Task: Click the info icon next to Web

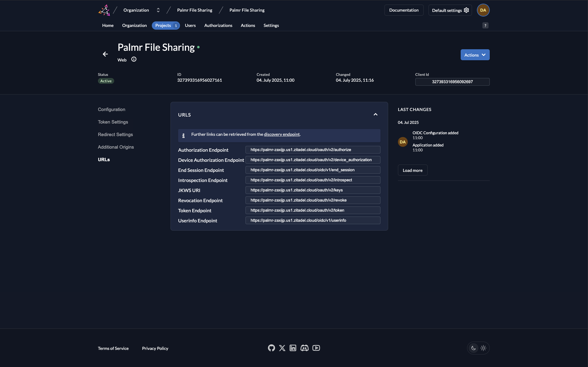Action: tap(134, 59)
